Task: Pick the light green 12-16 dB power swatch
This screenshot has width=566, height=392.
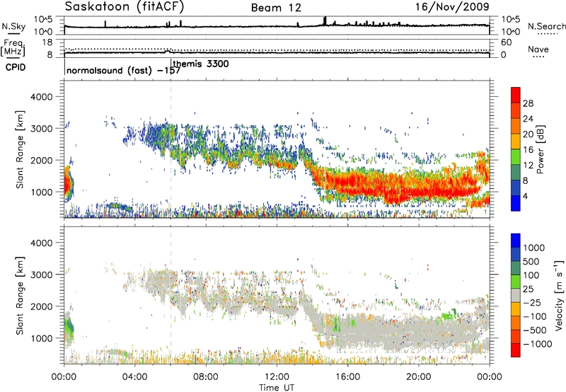Action: [x=516, y=157]
